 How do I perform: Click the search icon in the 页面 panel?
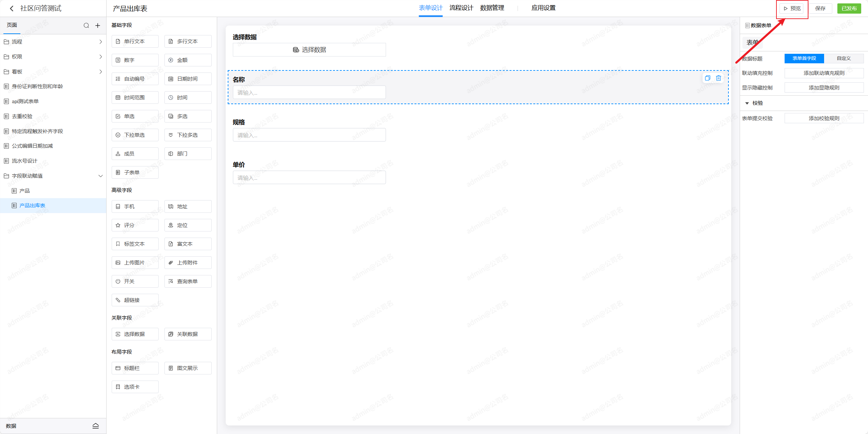click(x=86, y=26)
